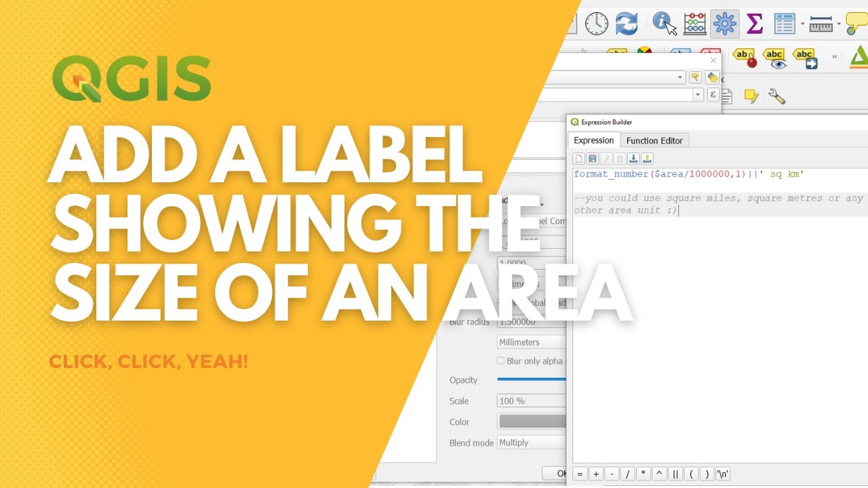Toggle the Blur only alpha checkbox

pyautogui.click(x=501, y=361)
